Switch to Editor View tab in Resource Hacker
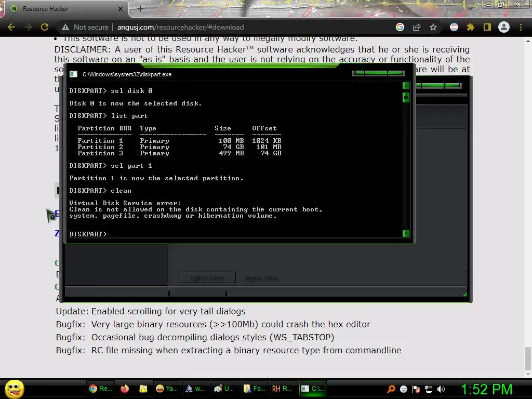The width and height of the screenshot is (532, 399). (207, 278)
